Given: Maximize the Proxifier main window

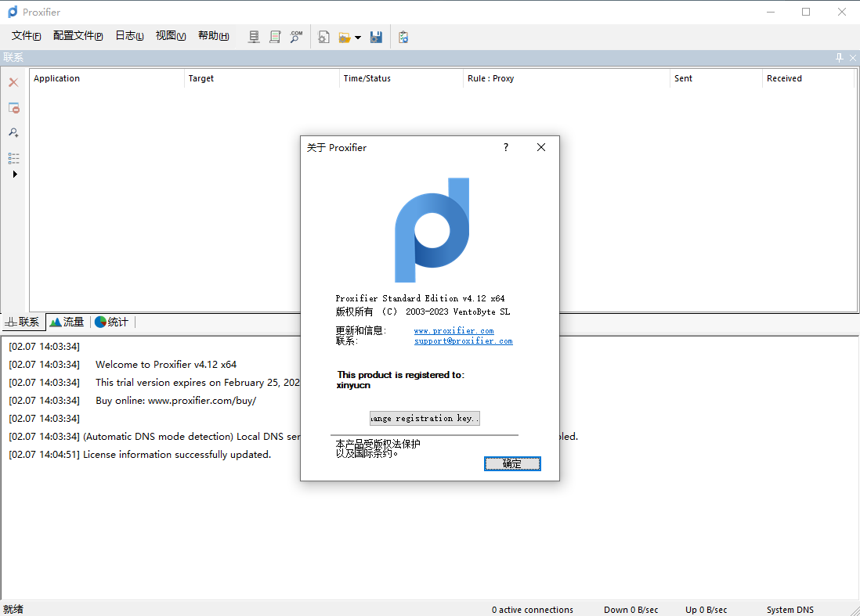Looking at the screenshot, I should coord(806,12).
